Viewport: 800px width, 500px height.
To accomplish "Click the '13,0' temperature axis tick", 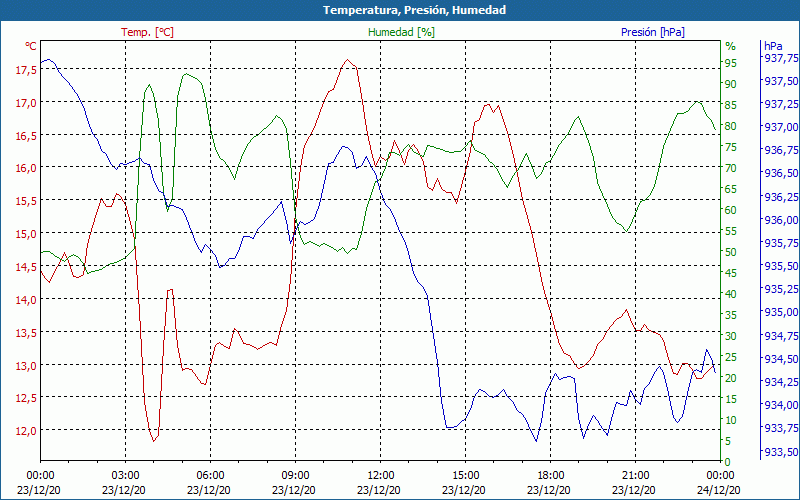I will pyautogui.click(x=26, y=366).
